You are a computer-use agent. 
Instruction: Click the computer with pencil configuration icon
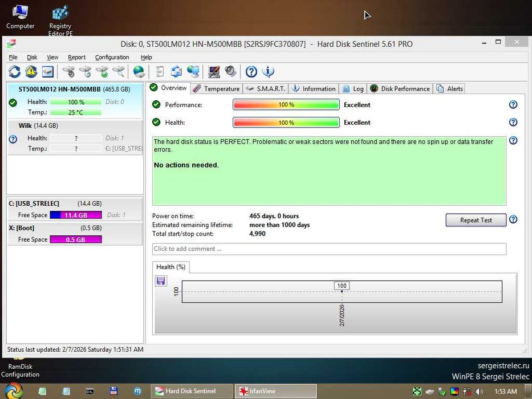click(214, 72)
